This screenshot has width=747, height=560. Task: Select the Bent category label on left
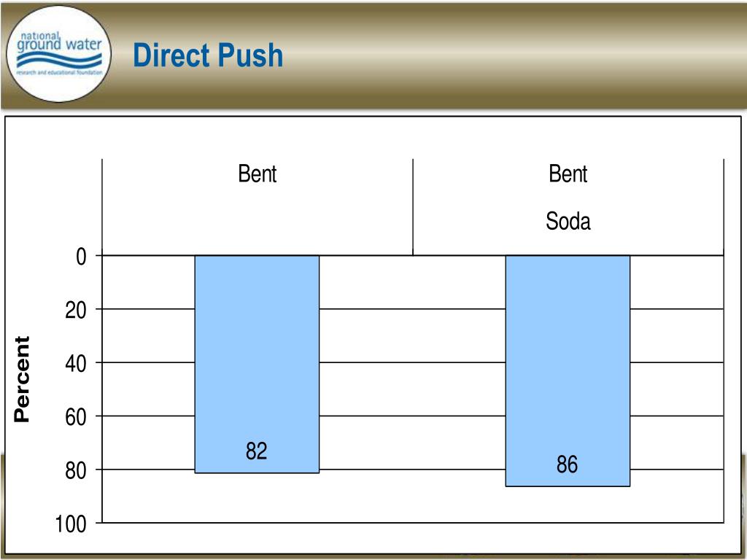(x=258, y=174)
